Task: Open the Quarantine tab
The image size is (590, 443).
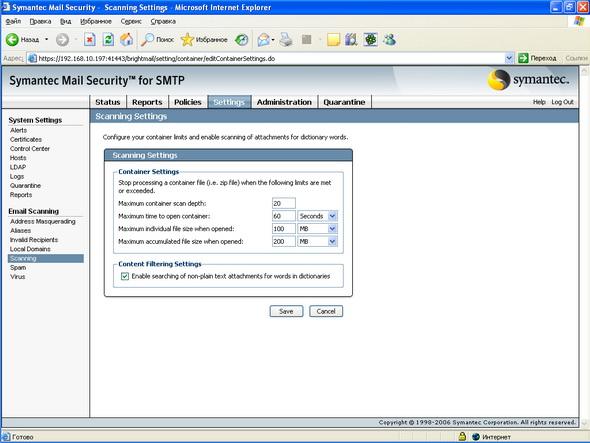Action: tap(344, 102)
